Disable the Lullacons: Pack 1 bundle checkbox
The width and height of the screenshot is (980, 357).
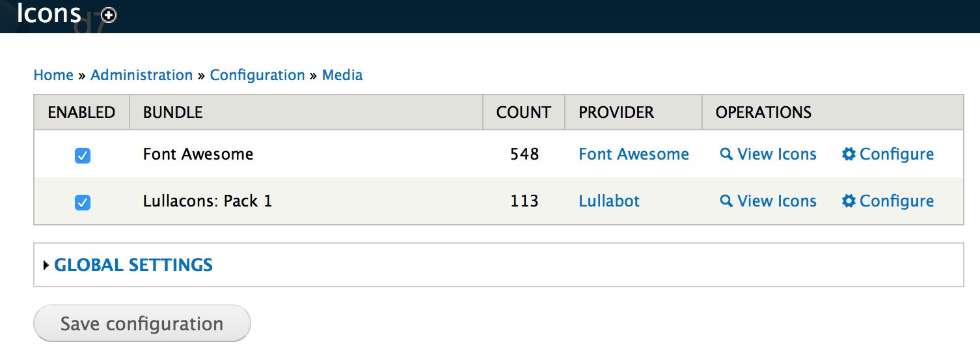click(83, 203)
